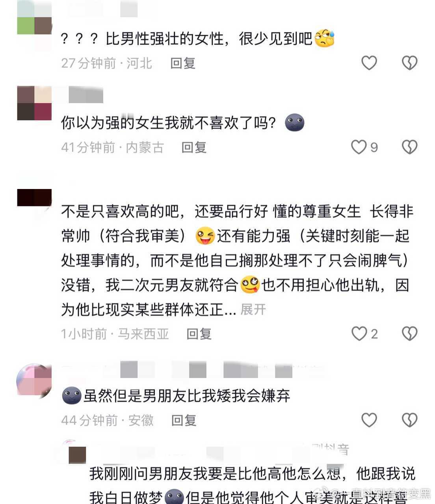Dislike the Inner Mongolia comment

click(409, 147)
